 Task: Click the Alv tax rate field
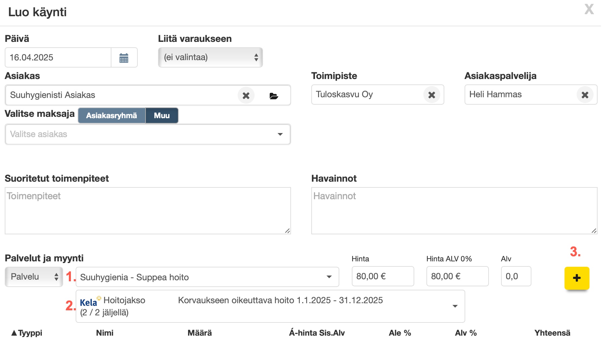[516, 277]
